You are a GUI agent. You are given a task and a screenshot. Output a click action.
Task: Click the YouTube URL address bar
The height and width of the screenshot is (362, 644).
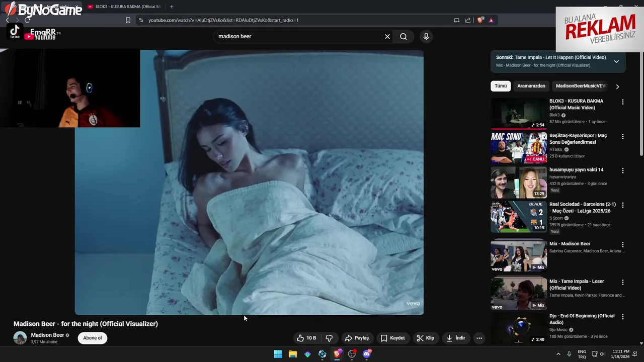[x=297, y=20]
